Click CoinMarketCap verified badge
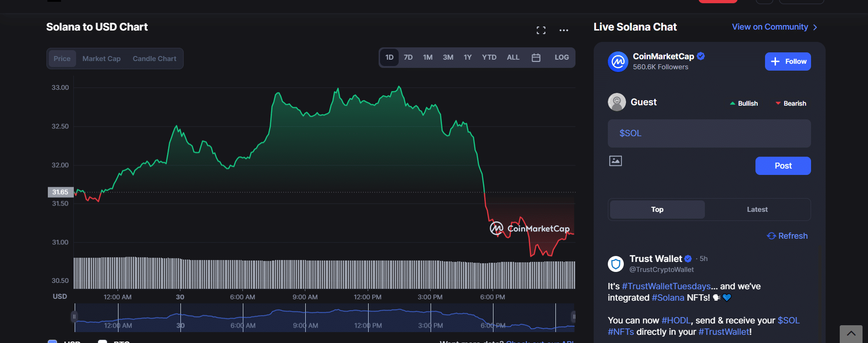 click(x=701, y=56)
